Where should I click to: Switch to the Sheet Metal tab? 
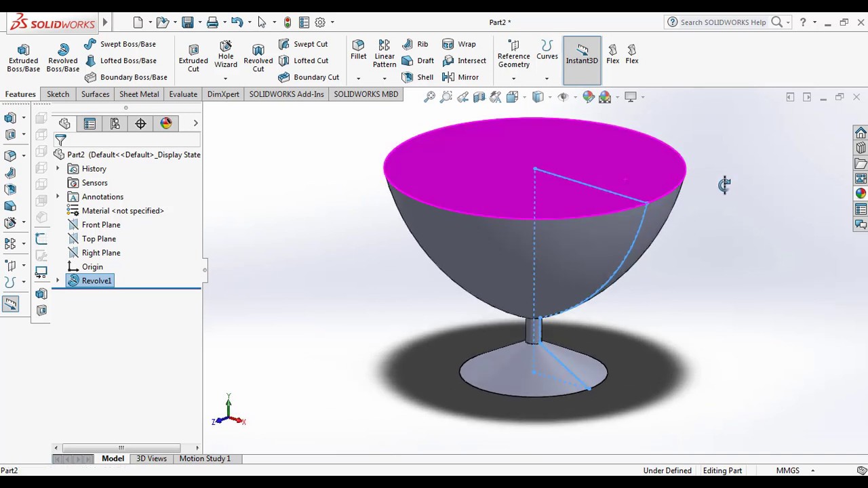pyautogui.click(x=139, y=94)
